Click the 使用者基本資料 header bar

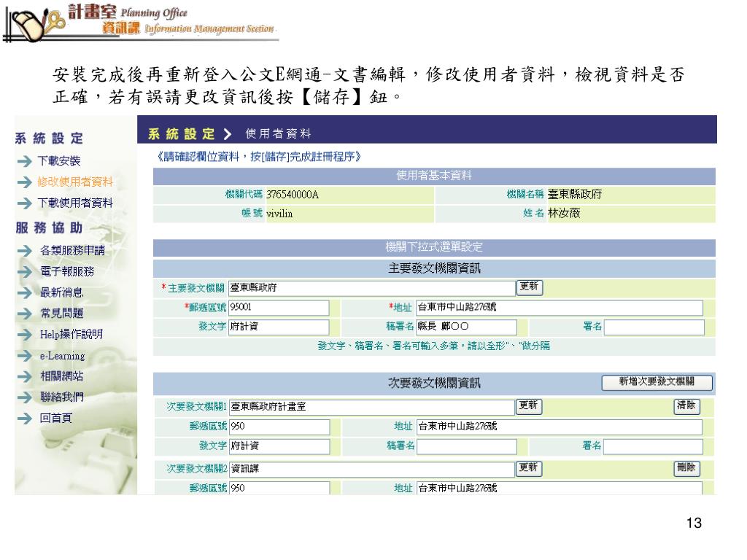point(434,176)
